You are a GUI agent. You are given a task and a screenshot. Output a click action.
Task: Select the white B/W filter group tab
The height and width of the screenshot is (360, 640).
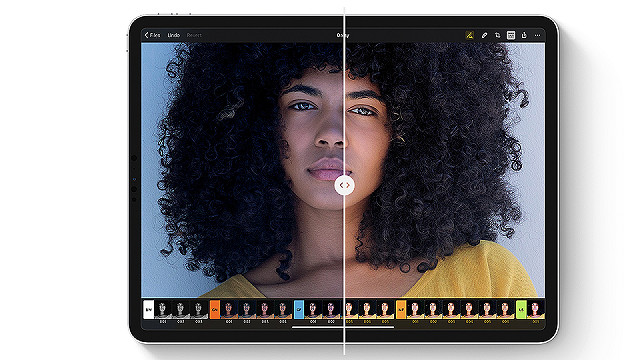[149, 309]
